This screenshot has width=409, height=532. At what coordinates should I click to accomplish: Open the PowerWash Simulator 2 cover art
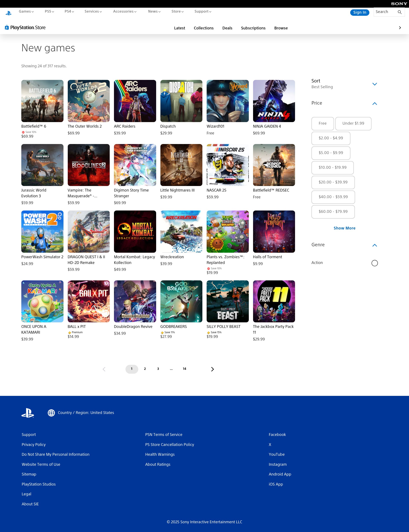point(42,232)
